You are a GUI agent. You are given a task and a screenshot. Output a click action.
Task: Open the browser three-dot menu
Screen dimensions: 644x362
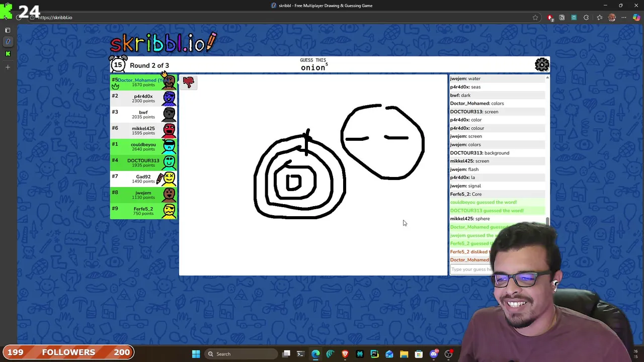point(624,18)
